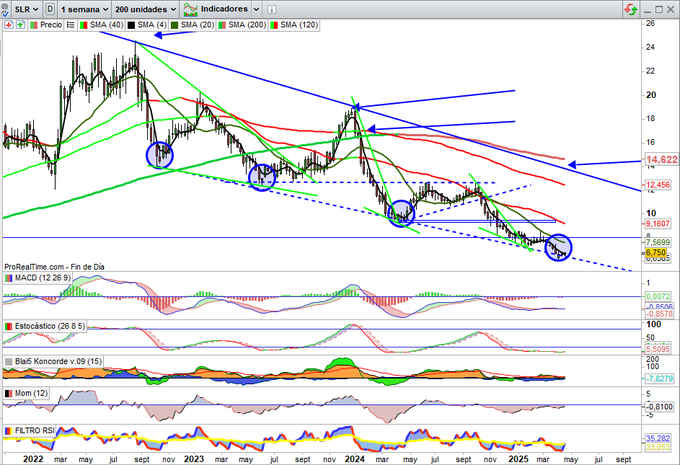Click the 35.282 RSI value label
Image resolution: width=680 pixels, height=465 pixels.
658,439
